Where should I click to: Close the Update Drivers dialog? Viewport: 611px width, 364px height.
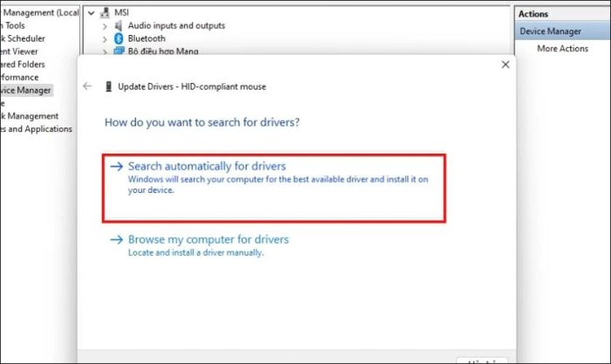click(x=505, y=65)
